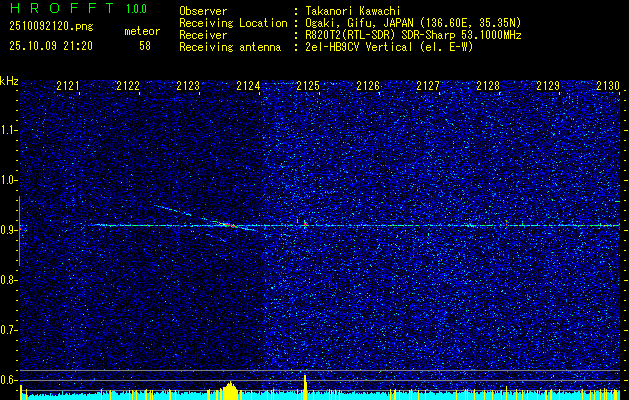The height and width of the screenshot is (400, 629).
Task: Click the 1.0 frequency axis label
Action: (x=9, y=180)
